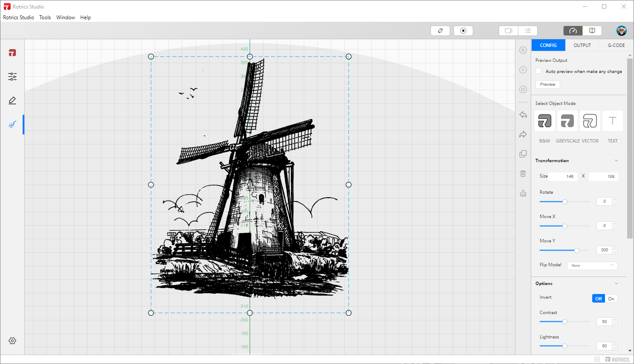The height and width of the screenshot is (364, 634).
Task: Select GREYSCALE object mode
Action: coord(567,121)
